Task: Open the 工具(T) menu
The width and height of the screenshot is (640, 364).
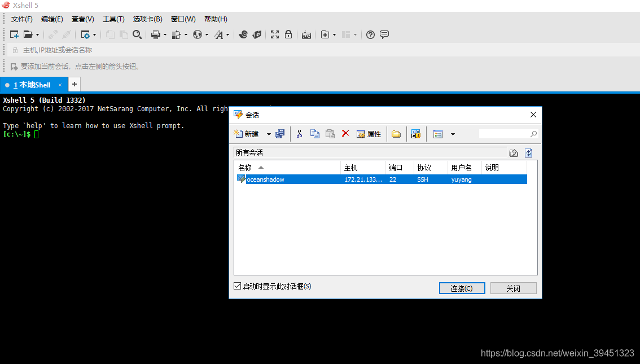Action: click(x=113, y=19)
